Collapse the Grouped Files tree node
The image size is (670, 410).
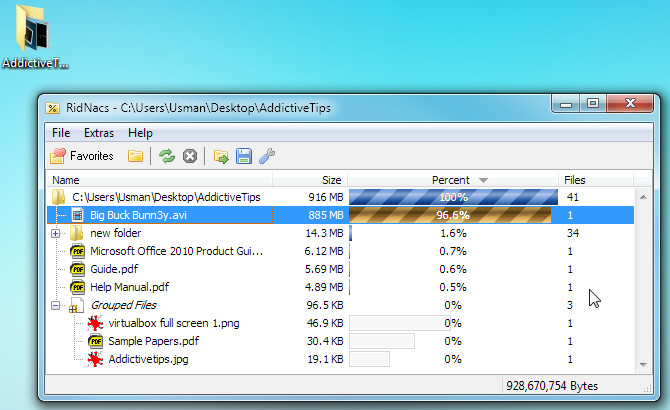[56, 305]
